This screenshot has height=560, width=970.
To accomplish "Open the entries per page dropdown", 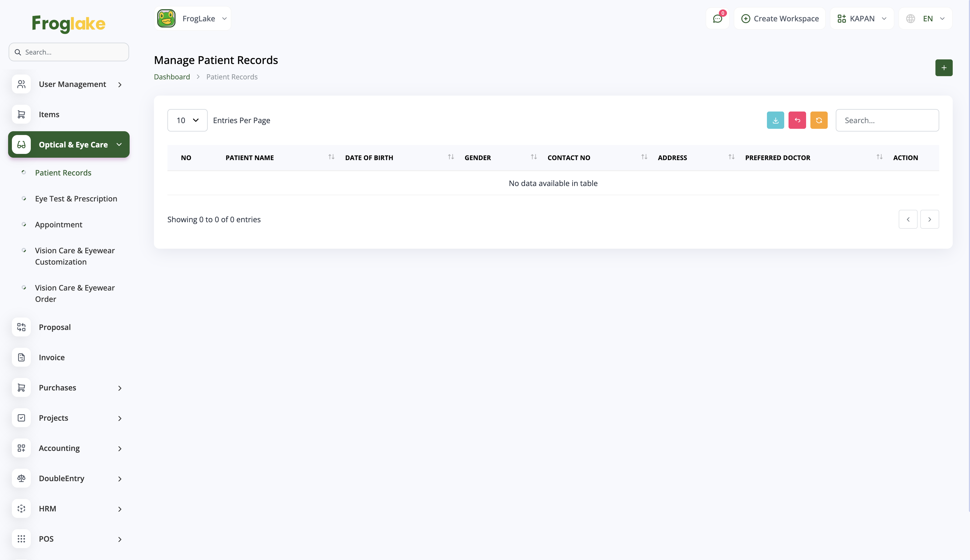I will 187,120.
